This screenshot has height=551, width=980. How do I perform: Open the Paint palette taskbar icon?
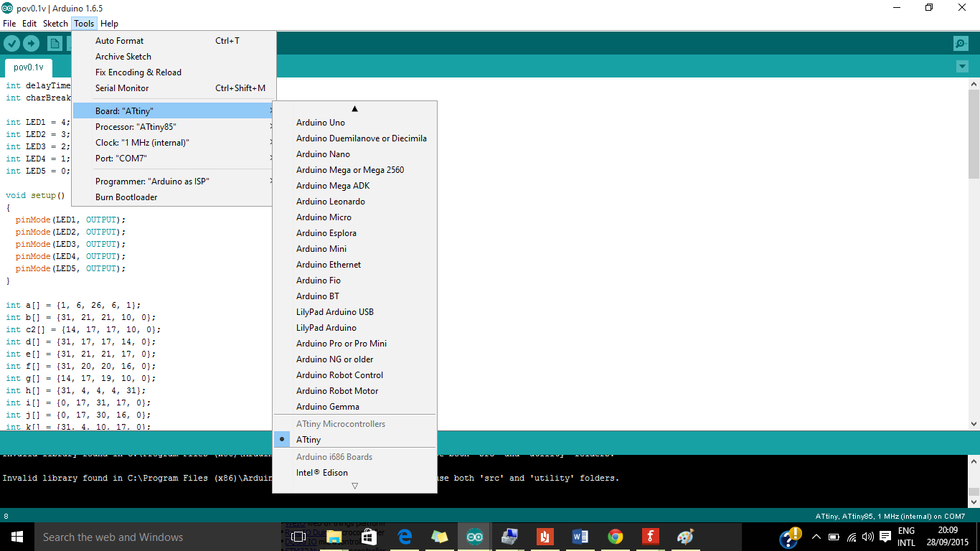pos(686,537)
